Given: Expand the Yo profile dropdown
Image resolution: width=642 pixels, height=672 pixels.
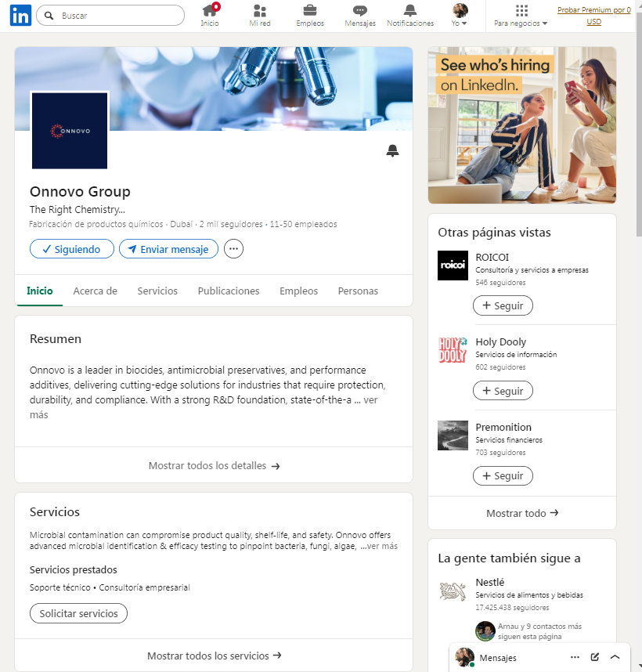Looking at the screenshot, I should coord(460,16).
